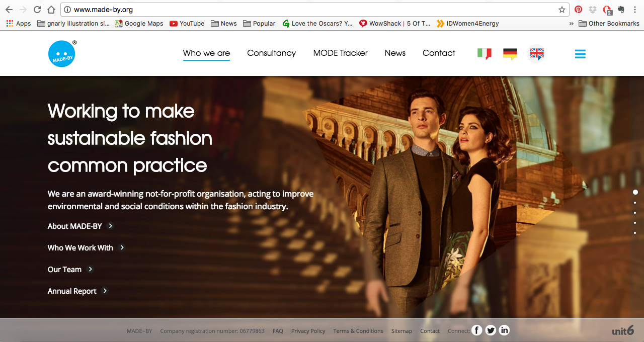The width and height of the screenshot is (644, 342).
Task: Open the hamburger menu
Action: click(580, 54)
